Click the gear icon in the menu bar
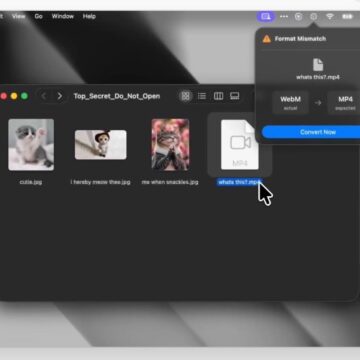 tap(314, 16)
